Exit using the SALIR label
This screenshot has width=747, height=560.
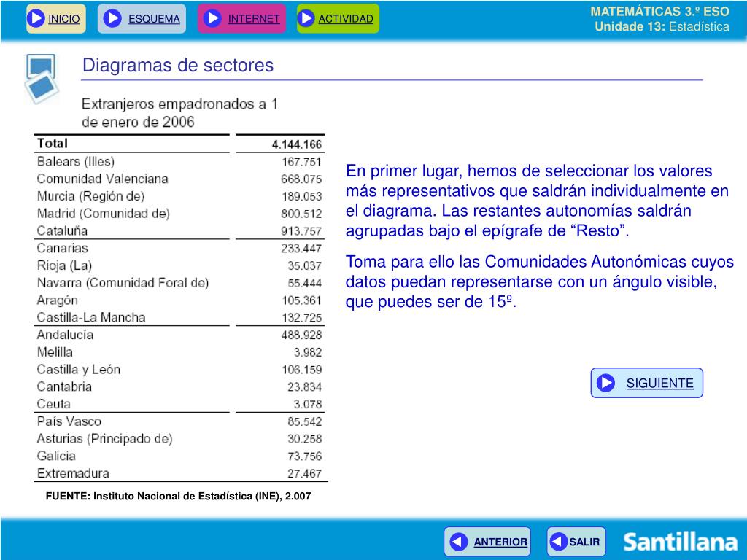pyautogui.click(x=584, y=542)
